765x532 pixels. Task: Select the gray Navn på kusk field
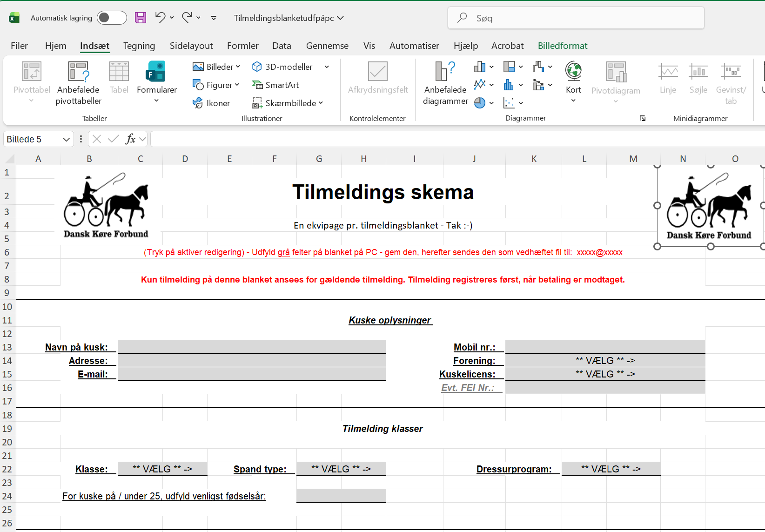pyautogui.click(x=251, y=347)
